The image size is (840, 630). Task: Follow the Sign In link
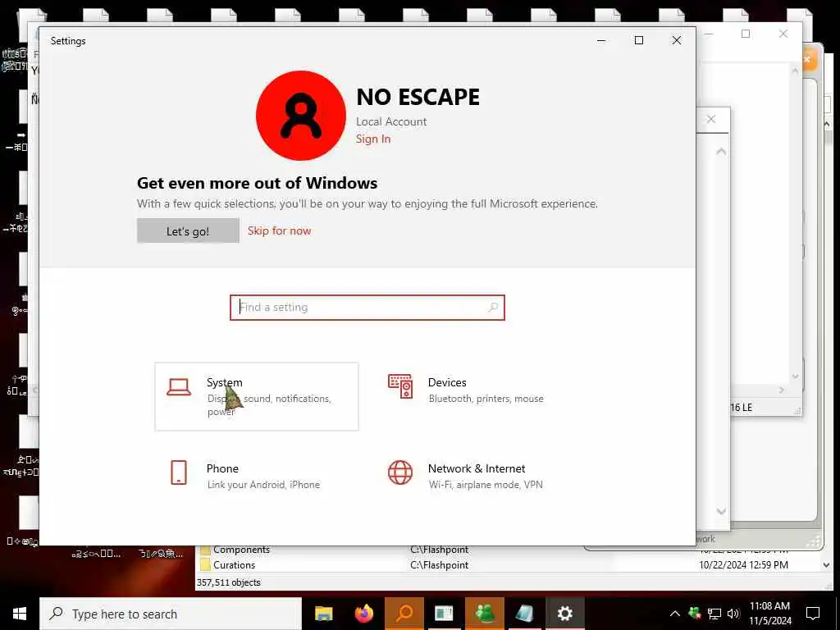pyautogui.click(x=373, y=139)
